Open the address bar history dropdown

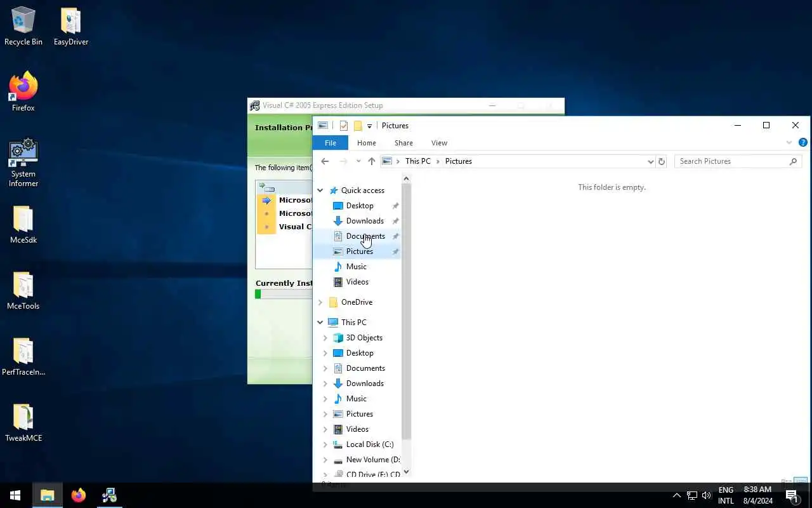[650, 161]
